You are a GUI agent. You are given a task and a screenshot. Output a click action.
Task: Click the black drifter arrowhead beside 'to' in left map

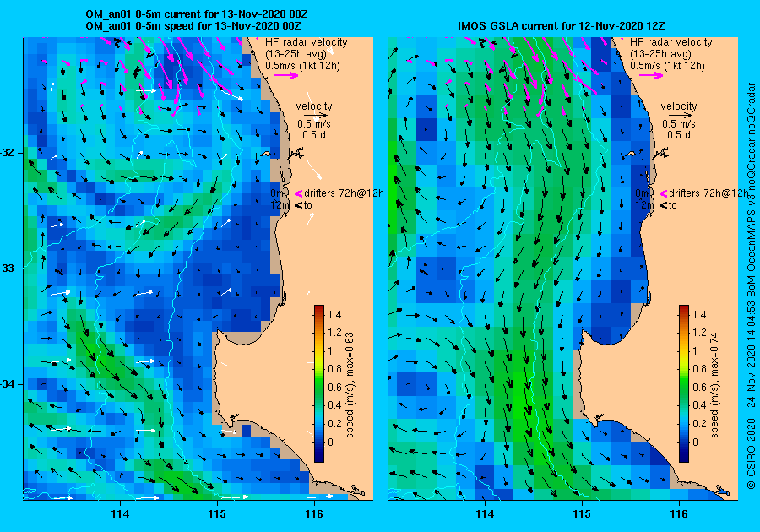coord(299,205)
